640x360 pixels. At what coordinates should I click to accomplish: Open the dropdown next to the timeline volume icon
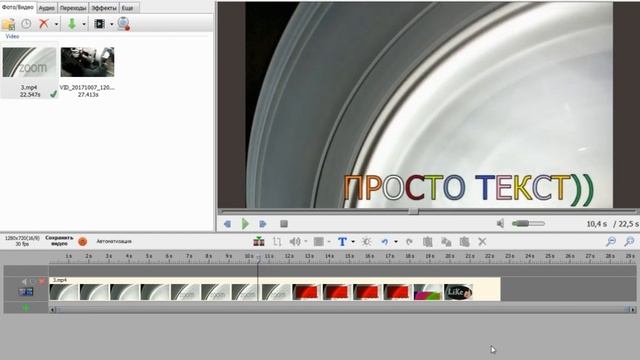point(306,242)
